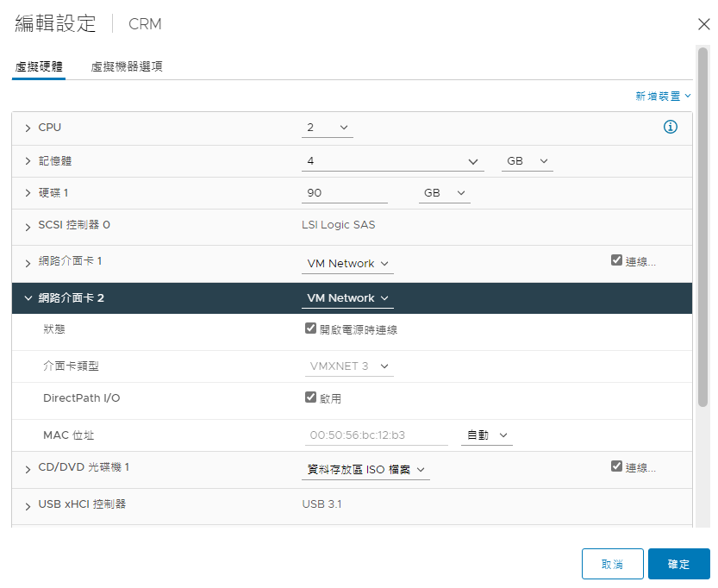
Task: Click hard disk size field 90
Action: tap(345, 193)
